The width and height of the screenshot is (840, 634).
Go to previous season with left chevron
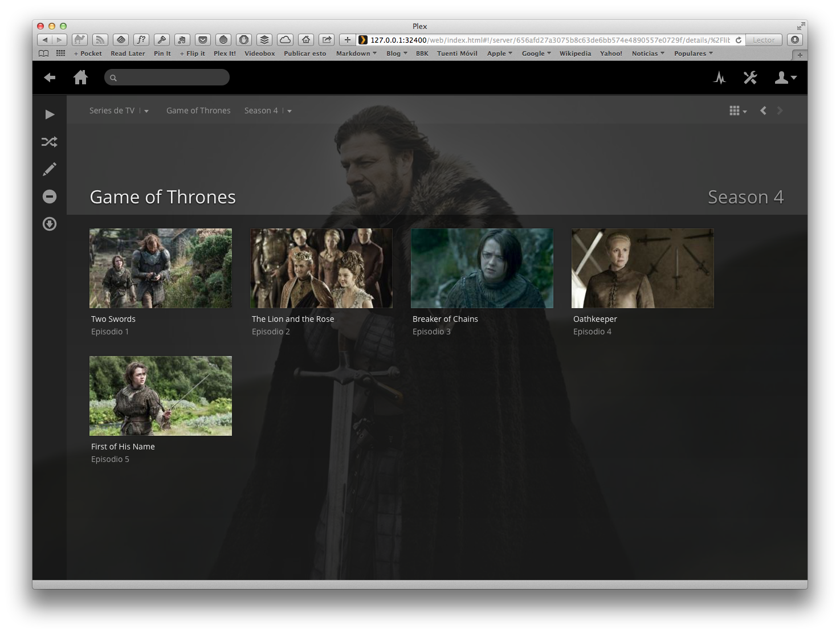763,111
